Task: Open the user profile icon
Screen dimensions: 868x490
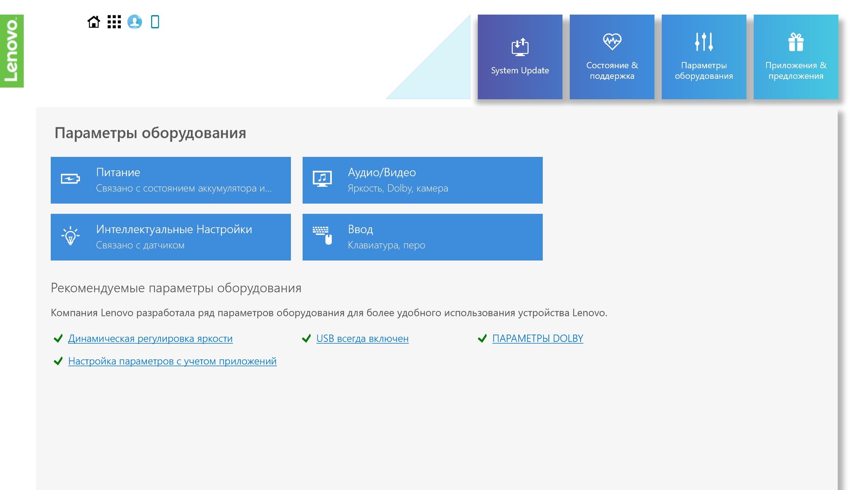Action: click(x=135, y=22)
